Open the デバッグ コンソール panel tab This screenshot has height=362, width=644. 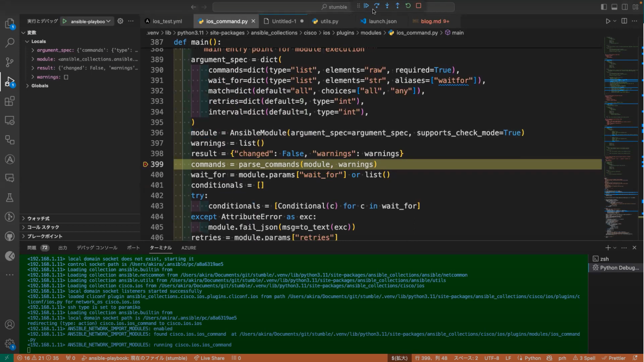point(97,248)
